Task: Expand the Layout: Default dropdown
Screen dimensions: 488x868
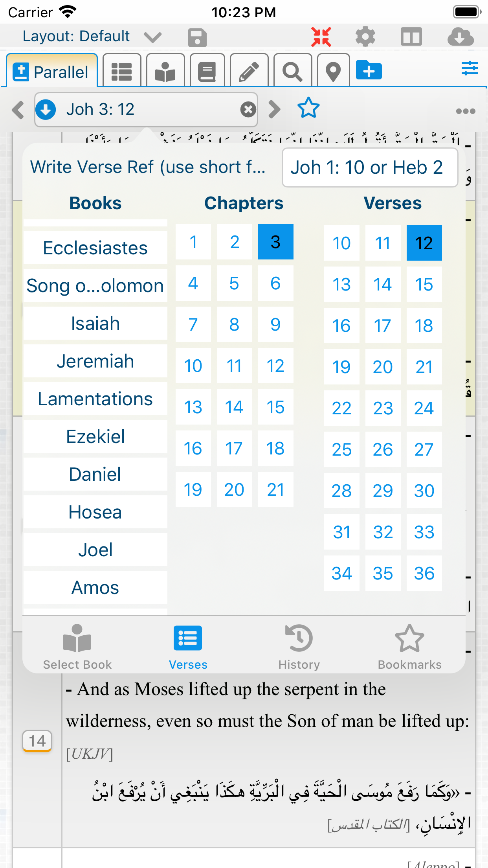Action: point(152,37)
